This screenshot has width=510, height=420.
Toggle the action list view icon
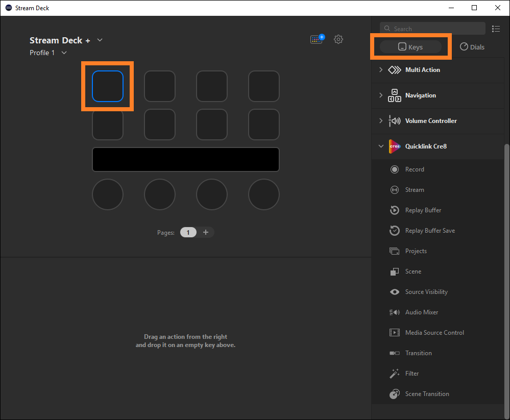(x=496, y=29)
